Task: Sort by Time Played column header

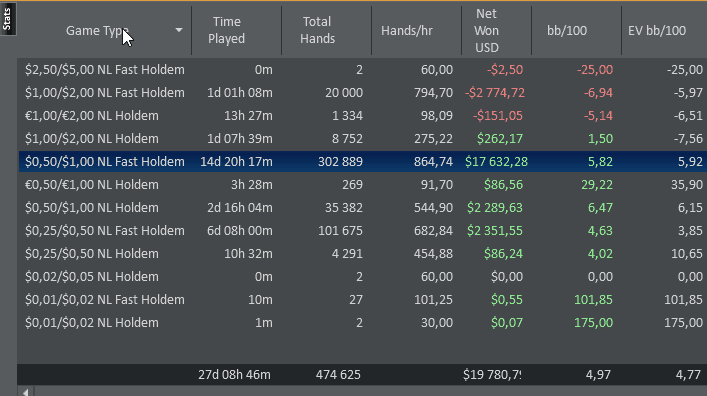Action: click(226, 31)
